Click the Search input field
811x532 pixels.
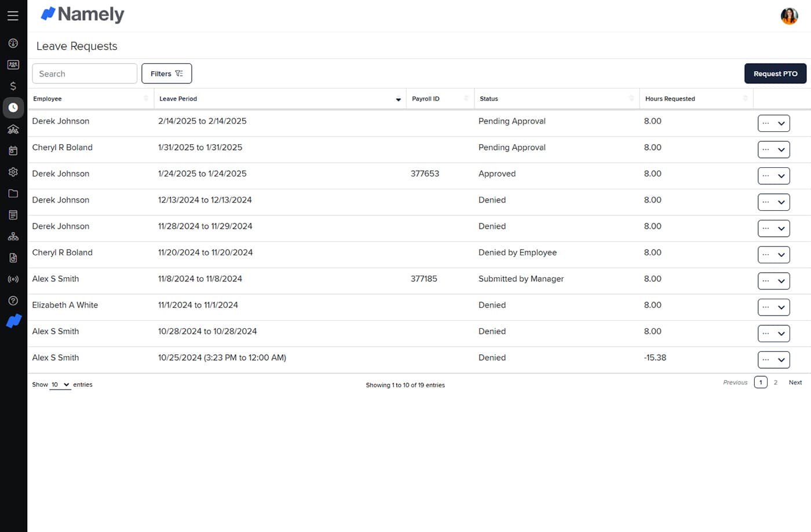85,74
